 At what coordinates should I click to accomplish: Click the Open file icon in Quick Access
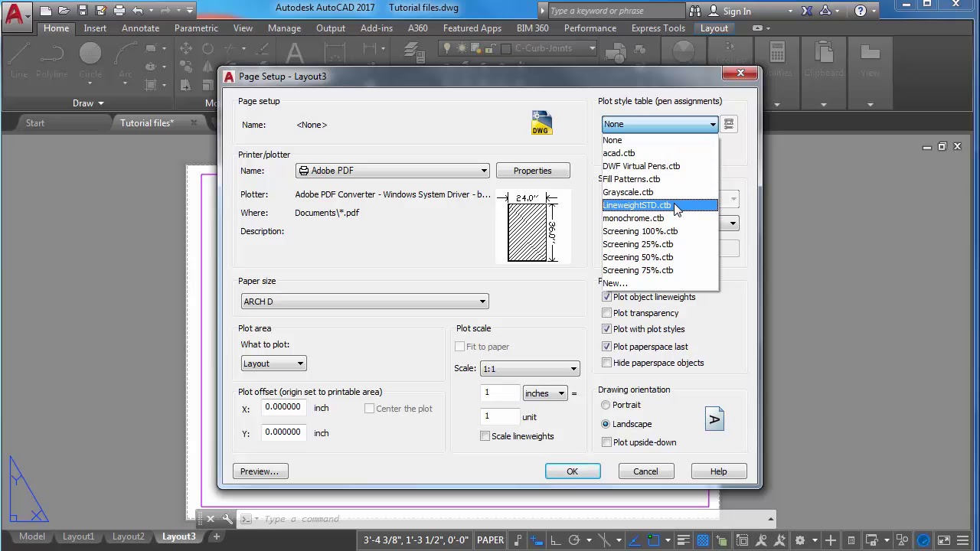pyautogui.click(x=64, y=11)
